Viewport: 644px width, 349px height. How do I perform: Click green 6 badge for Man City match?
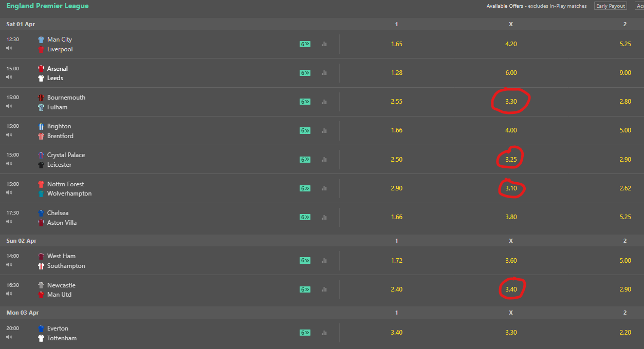(305, 44)
